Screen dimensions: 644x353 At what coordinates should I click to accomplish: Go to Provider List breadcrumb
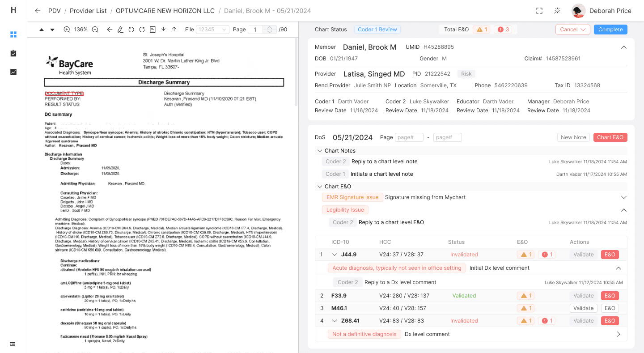tap(88, 11)
